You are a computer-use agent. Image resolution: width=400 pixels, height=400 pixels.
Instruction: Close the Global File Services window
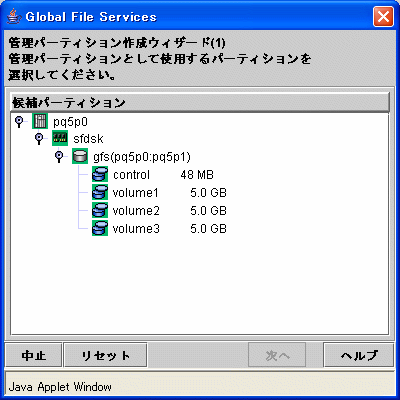click(x=383, y=16)
